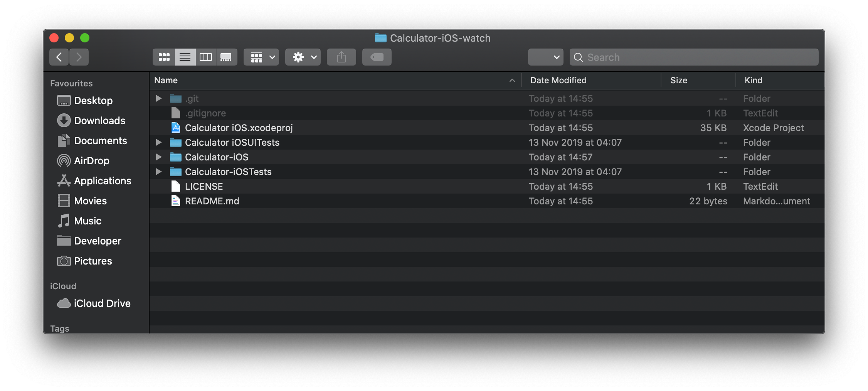Open iCloud Drive from the sidebar
The height and width of the screenshot is (391, 868).
102,303
